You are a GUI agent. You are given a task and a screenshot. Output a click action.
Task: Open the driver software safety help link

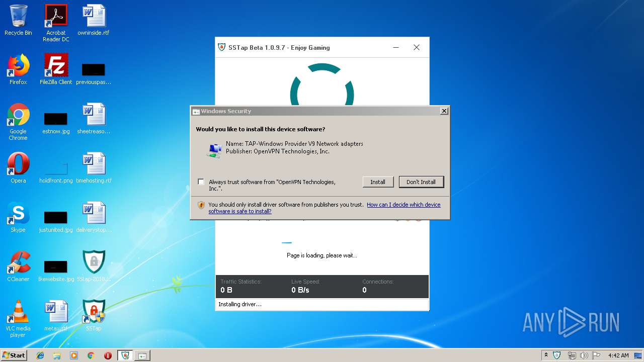pyautogui.click(x=325, y=208)
